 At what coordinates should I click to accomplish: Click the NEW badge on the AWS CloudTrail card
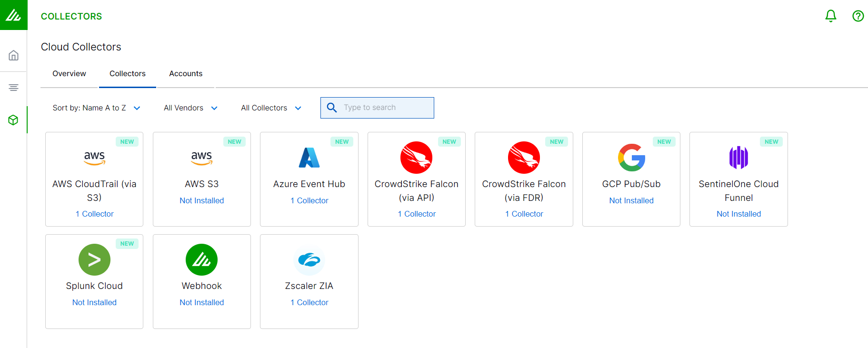click(x=127, y=142)
